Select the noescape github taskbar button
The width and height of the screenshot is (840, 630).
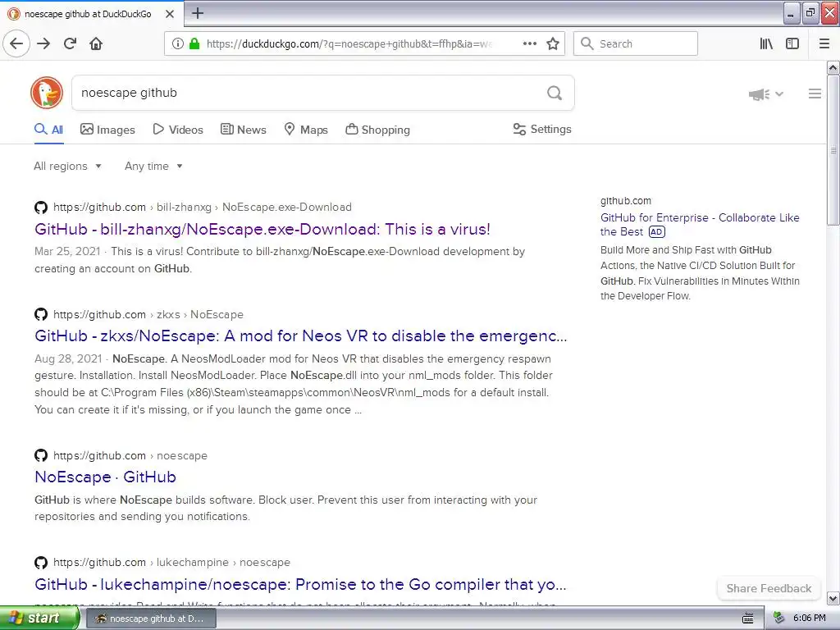click(x=151, y=619)
